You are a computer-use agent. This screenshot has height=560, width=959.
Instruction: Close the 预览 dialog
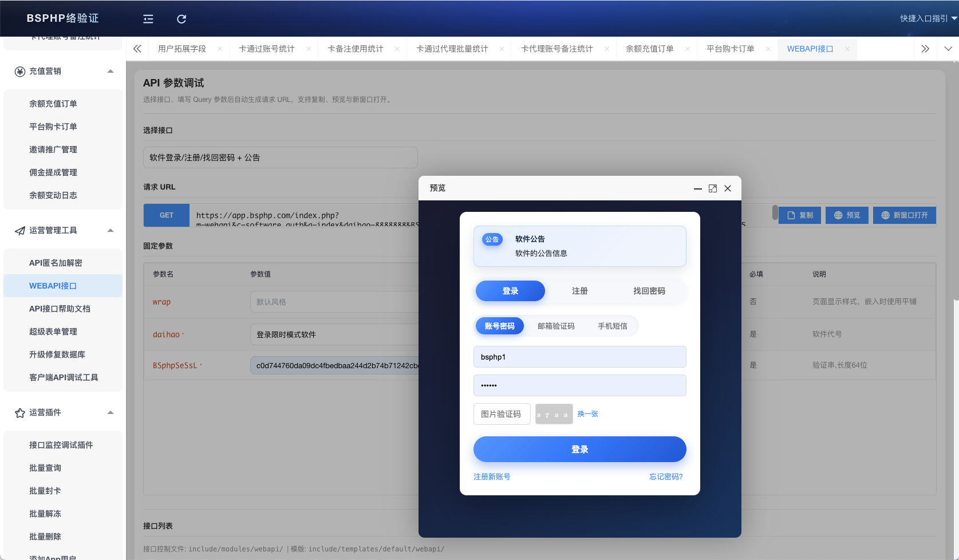click(x=728, y=188)
